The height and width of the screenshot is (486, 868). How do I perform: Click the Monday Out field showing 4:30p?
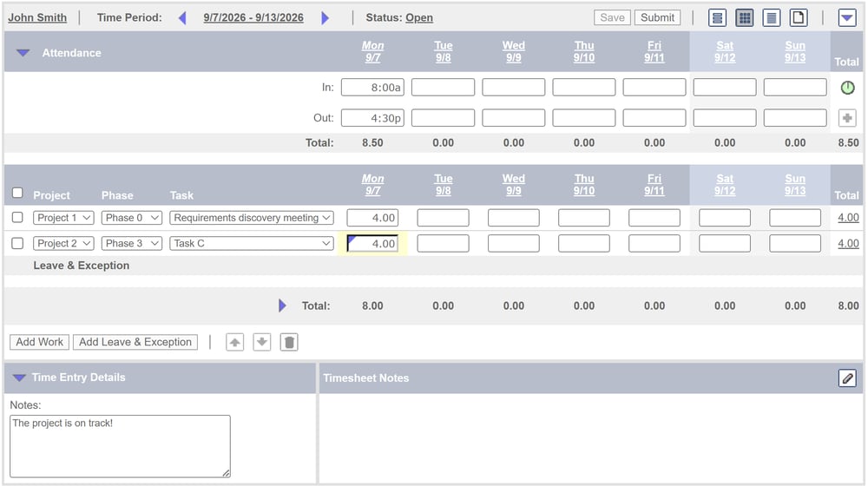[x=372, y=118]
